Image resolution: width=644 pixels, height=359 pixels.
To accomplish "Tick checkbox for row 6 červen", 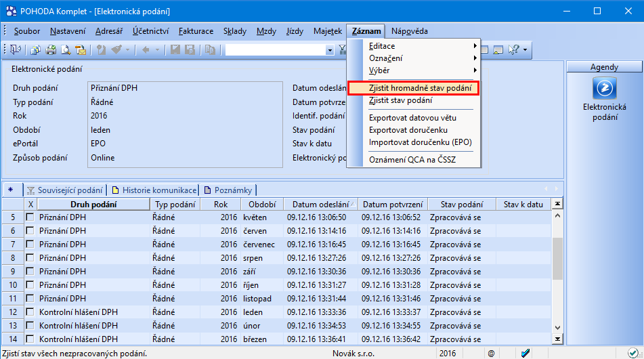I will coord(30,230).
